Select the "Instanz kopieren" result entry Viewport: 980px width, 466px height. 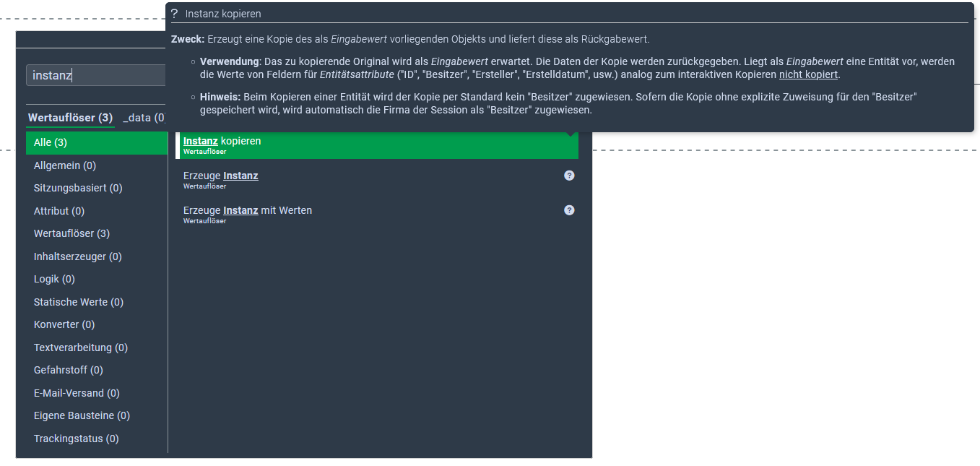click(x=376, y=144)
